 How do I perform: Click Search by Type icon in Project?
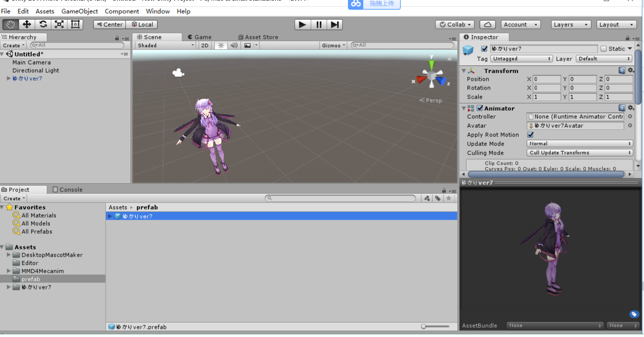click(x=427, y=198)
